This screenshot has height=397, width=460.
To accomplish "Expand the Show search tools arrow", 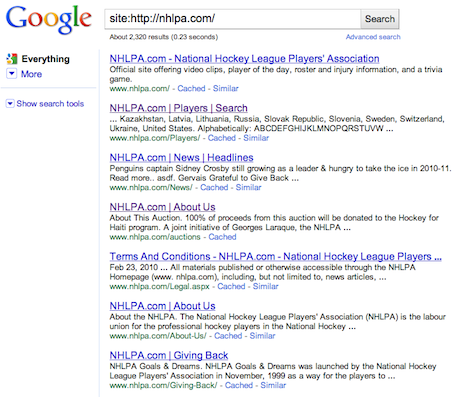I will pos(10,104).
